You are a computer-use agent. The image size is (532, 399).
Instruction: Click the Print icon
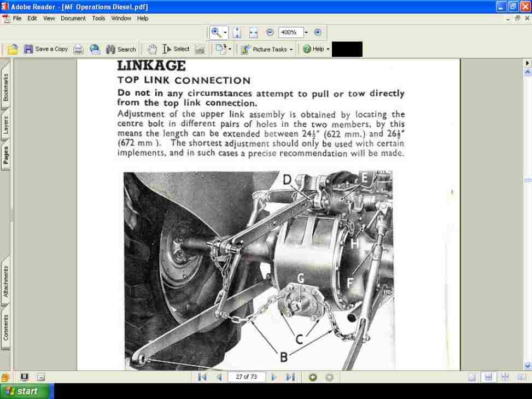tap(78, 49)
